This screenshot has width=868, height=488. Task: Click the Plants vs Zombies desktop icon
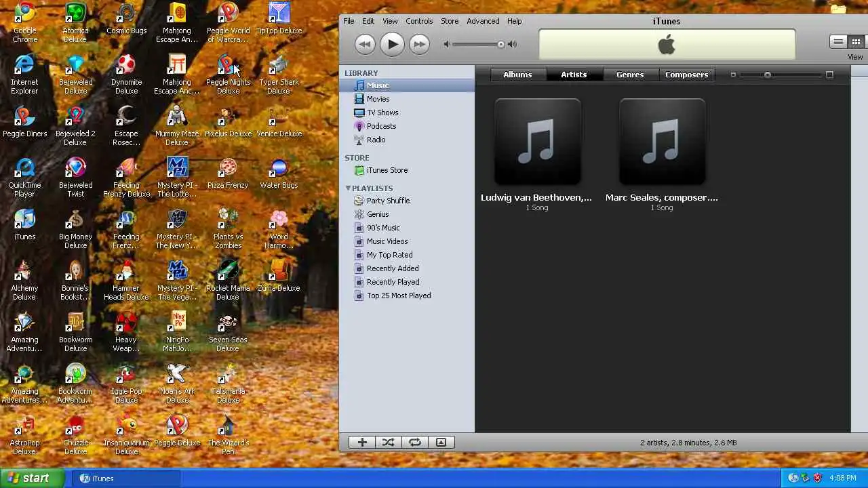click(x=228, y=229)
